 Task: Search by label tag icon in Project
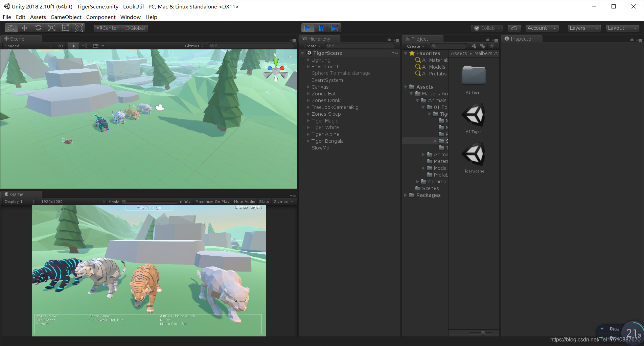(483, 46)
